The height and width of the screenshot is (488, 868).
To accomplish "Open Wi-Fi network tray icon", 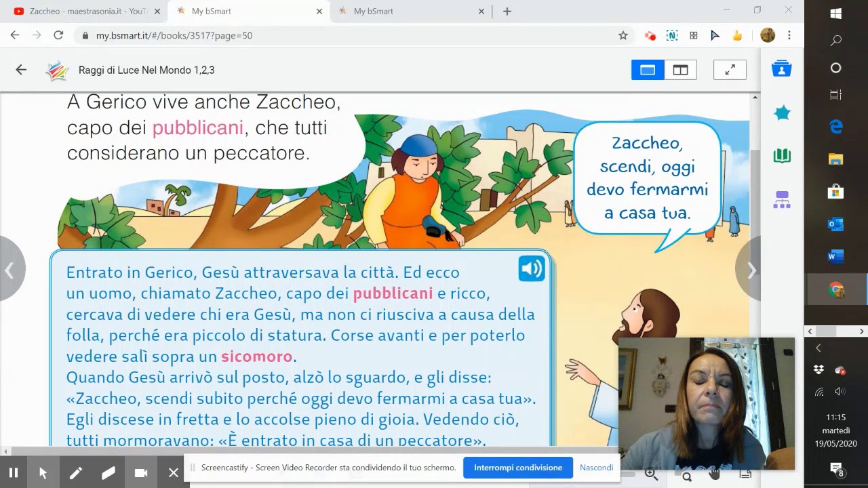I will coord(818,392).
